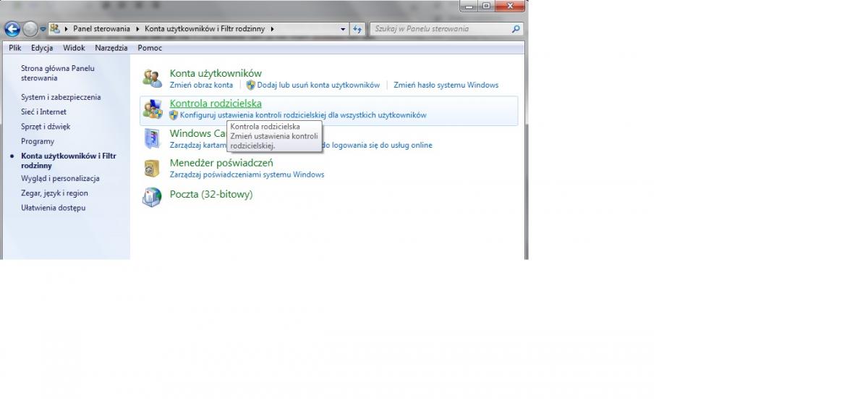The image size is (868, 399).
Task: Click the Konta użytkowników icon
Action: (x=152, y=78)
